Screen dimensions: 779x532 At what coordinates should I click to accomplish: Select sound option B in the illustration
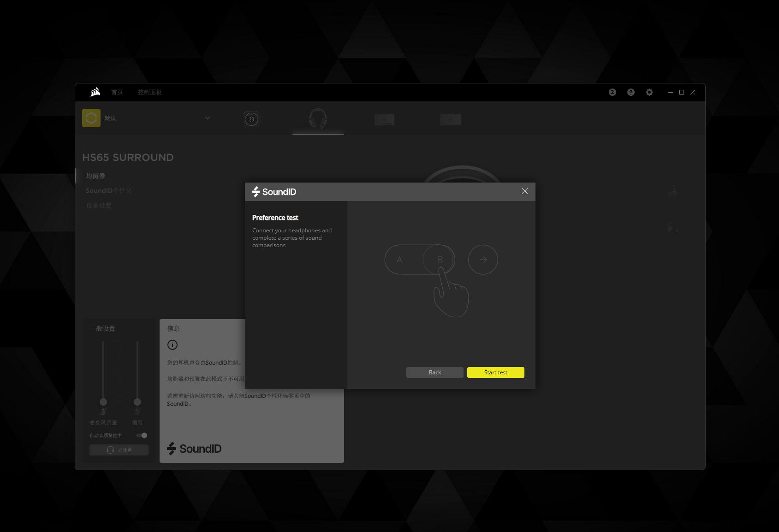point(440,260)
